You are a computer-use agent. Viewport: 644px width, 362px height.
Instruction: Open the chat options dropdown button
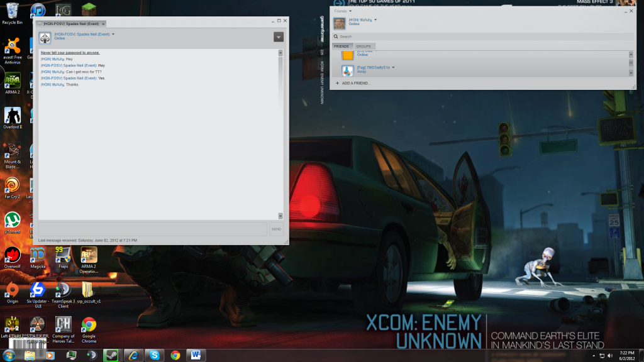(279, 37)
